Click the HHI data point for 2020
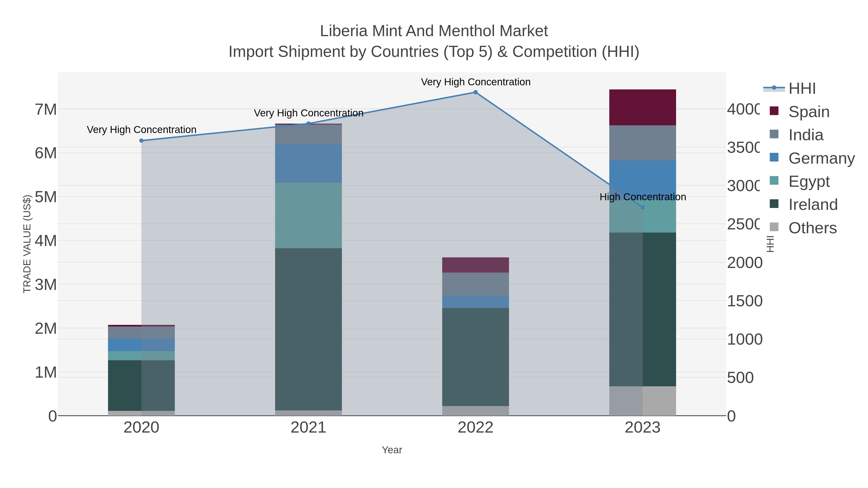The width and height of the screenshot is (868, 488). click(x=142, y=141)
